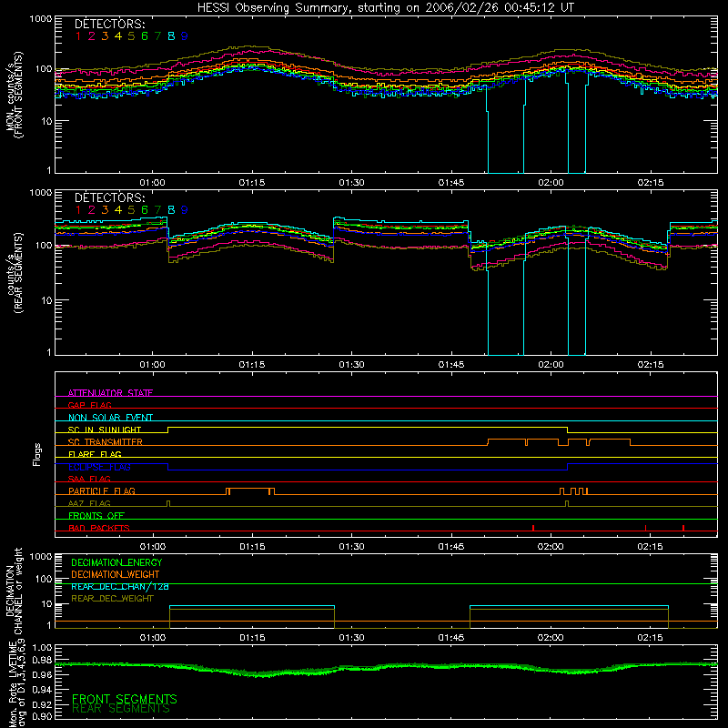This screenshot has height=728, width=728.
Task: Click 'counts/s (REAR SEGMENTS)' axis label
Action: (x=15, y=272)
